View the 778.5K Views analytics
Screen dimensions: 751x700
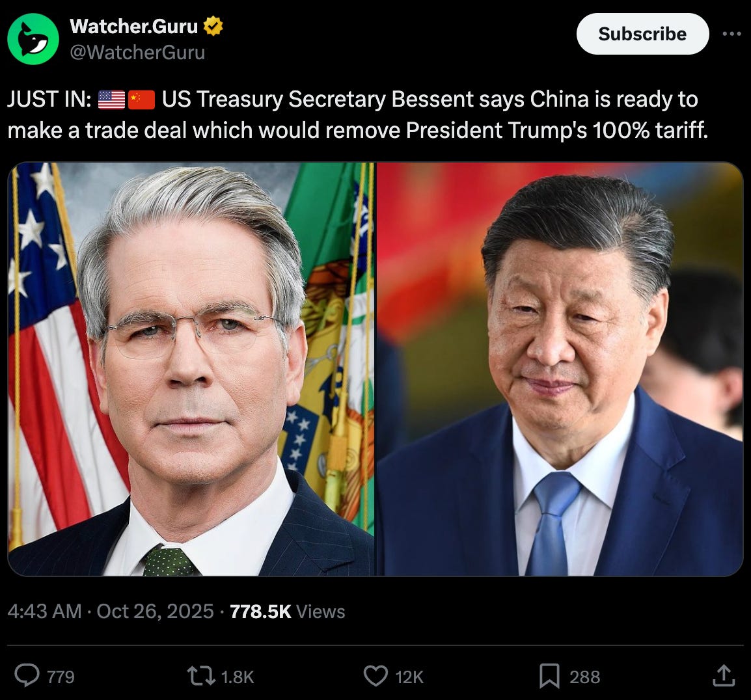288,612
